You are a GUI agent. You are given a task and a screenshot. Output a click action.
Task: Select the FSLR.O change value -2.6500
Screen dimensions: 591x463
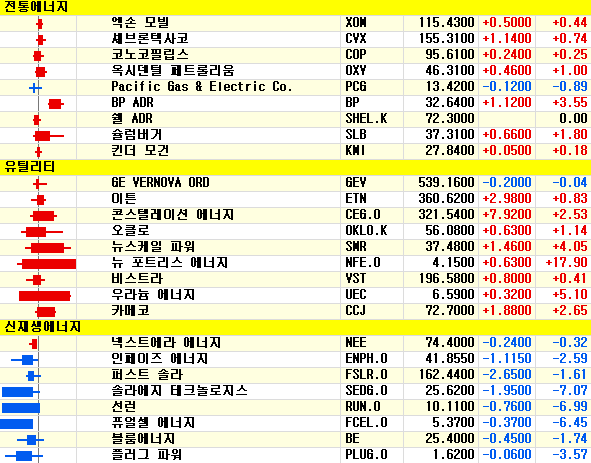click(x=507, y=375)
